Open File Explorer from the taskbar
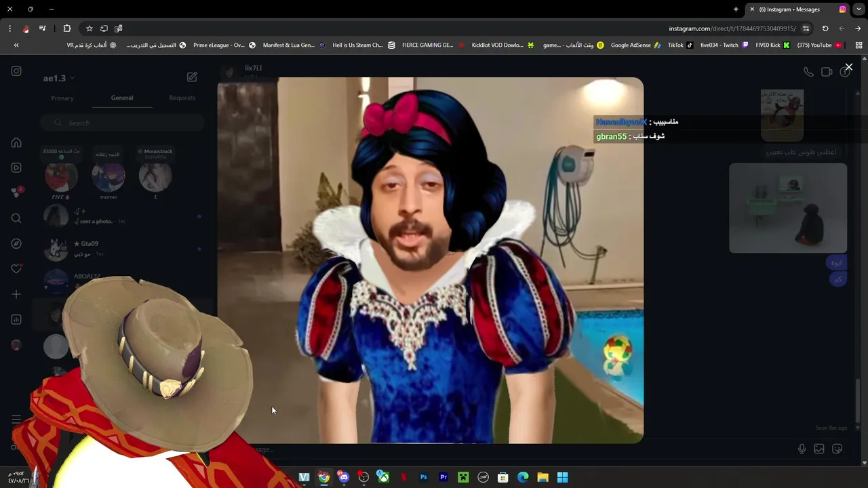This screenshot has width=868, height=488. [x=542, y=477]
